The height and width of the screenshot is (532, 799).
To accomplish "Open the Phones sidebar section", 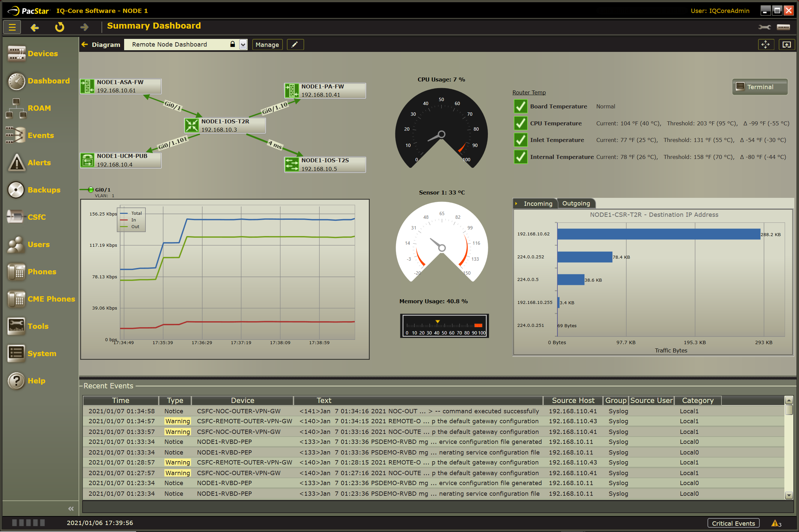I will click(x=32, y=272).
